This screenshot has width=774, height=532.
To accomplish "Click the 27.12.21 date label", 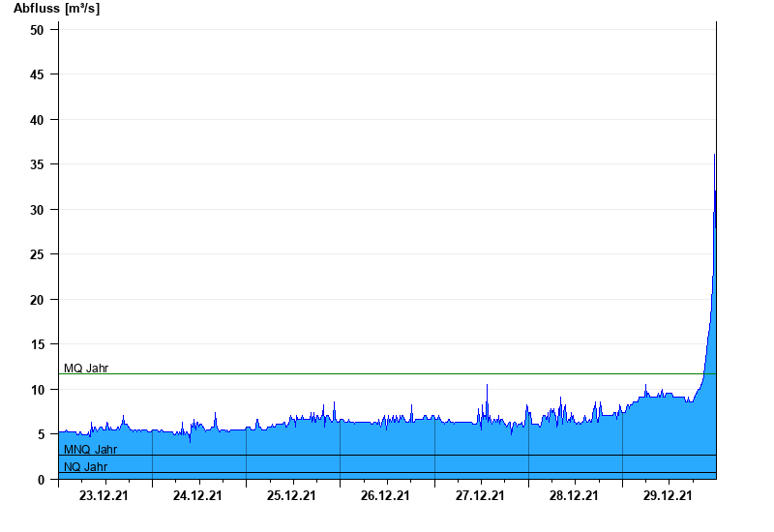I will point(480,496).
